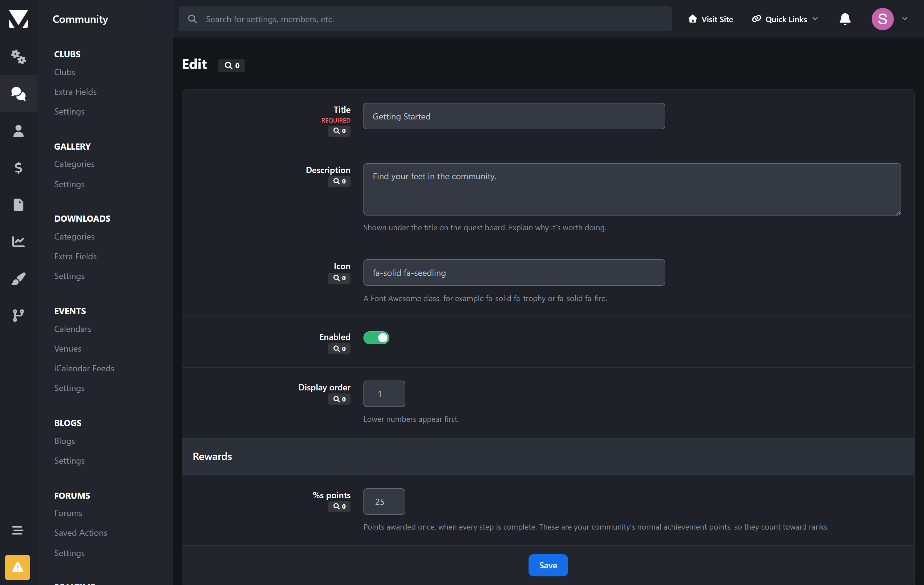Open Extra Fields under Downloads

pos(75,256)
